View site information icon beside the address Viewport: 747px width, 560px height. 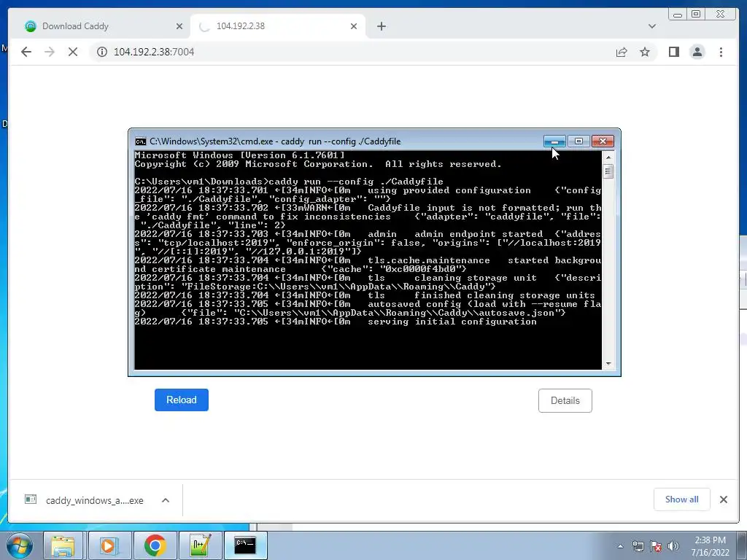102,52
